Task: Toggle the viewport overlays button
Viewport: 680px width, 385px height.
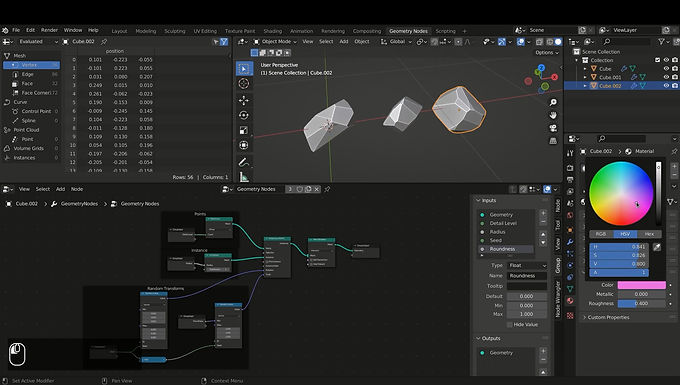Action: pyautogui.click(x=521, y=42)
